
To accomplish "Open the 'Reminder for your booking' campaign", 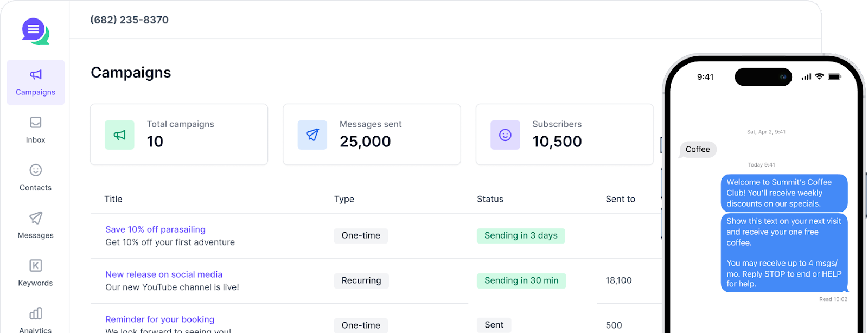I will [x=159, y=319].
